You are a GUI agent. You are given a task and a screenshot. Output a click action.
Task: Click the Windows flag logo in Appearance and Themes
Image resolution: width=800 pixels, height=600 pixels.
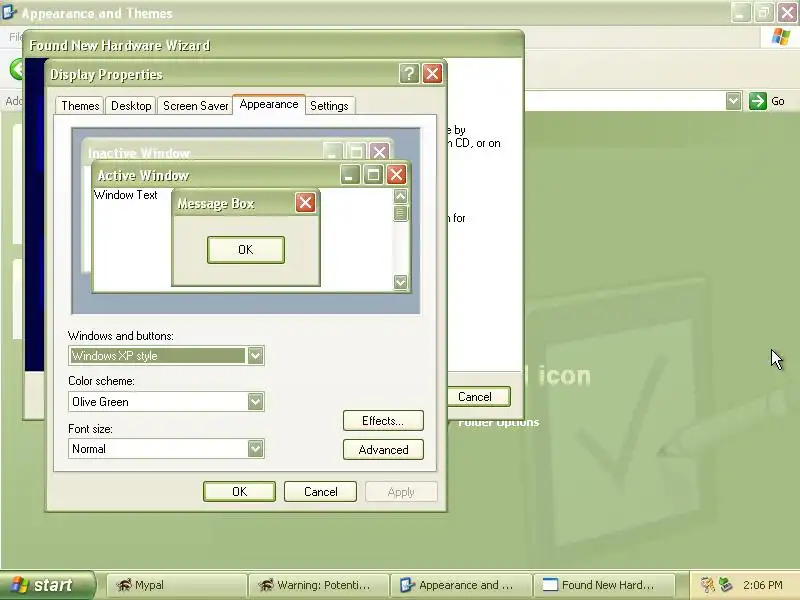click(781, 37)
